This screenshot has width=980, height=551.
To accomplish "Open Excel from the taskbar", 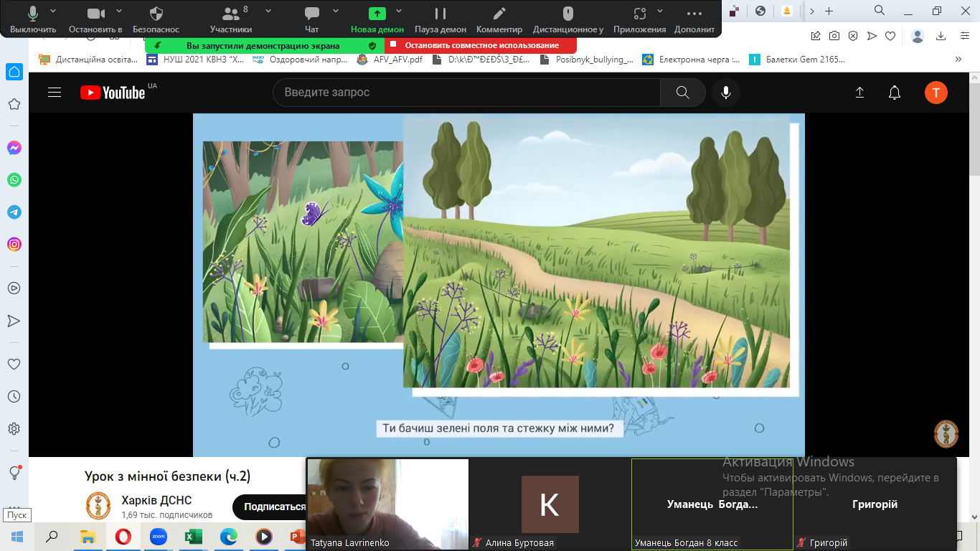I will point(194,537).
